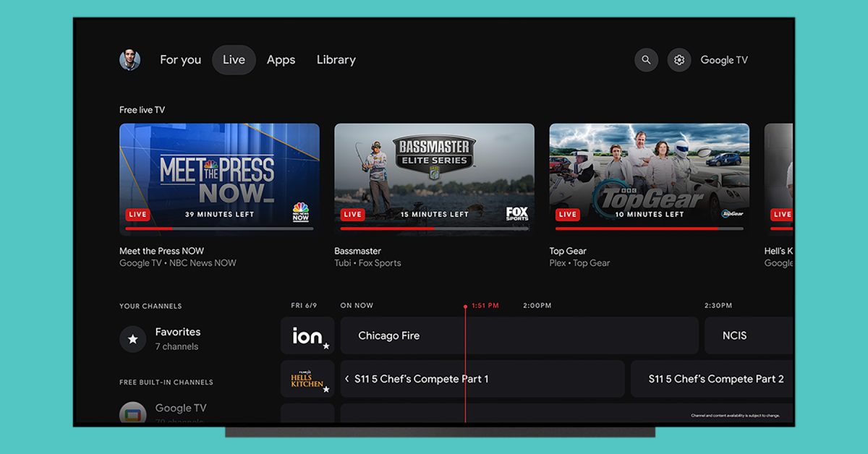Click the LIVE badge on Top Gear card
Screen dimensions: 868x454
[x=568, y=215]
